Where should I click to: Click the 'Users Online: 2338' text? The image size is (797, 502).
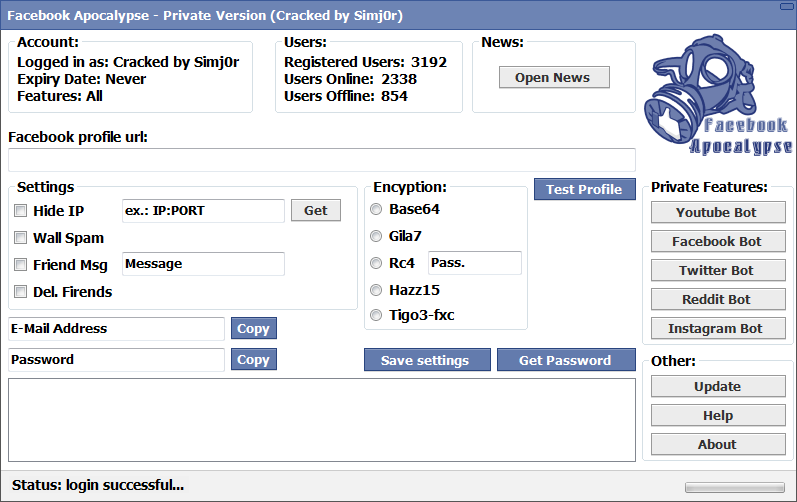(x=350, y=79)
